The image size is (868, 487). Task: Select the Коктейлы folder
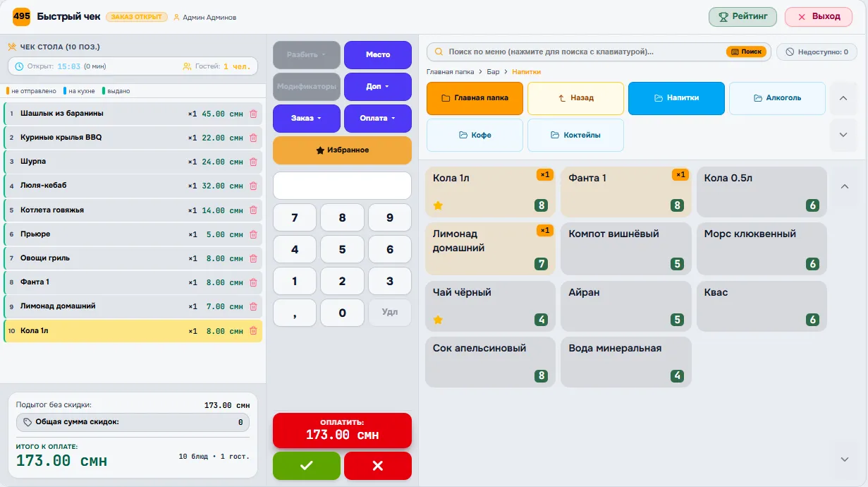click(575, 135)
